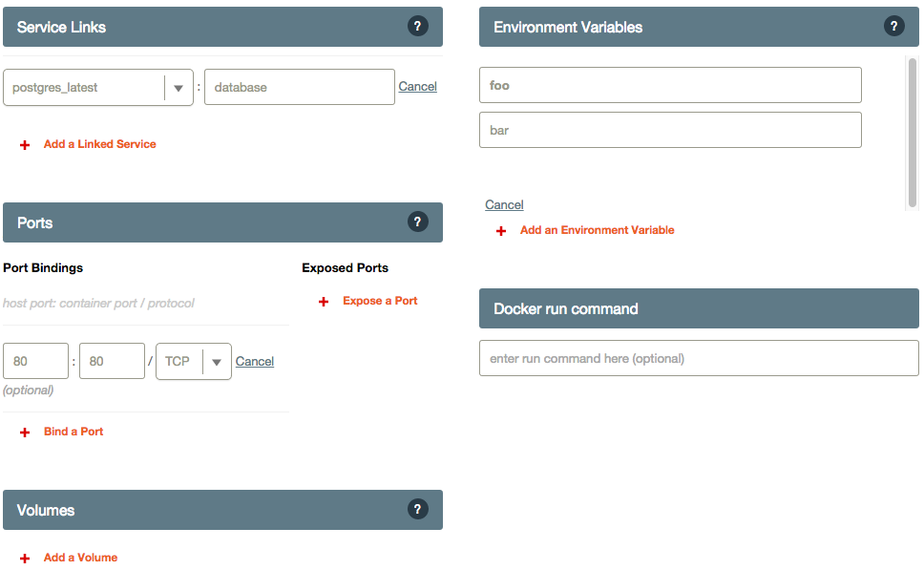
Task: Cancel the postgres_latest service link
Action: click(417, 86)
